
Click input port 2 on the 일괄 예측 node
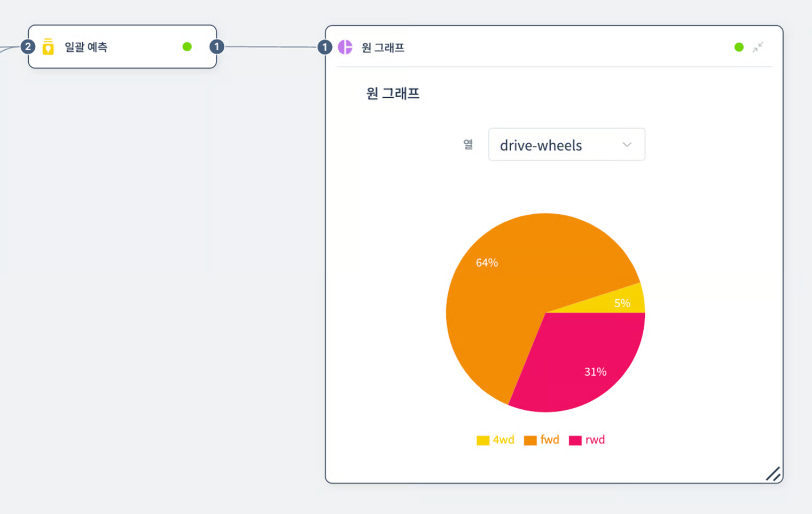click(28, 46)
